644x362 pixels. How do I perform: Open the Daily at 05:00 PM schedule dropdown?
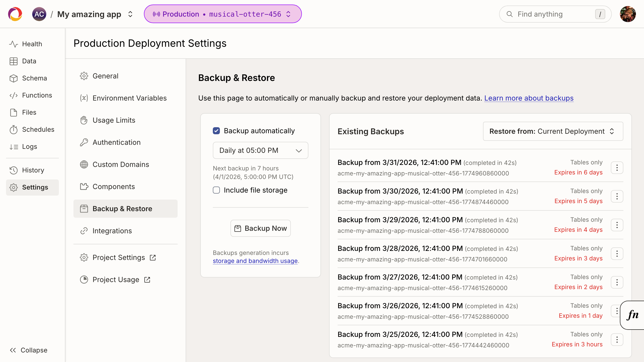[261, 150]
